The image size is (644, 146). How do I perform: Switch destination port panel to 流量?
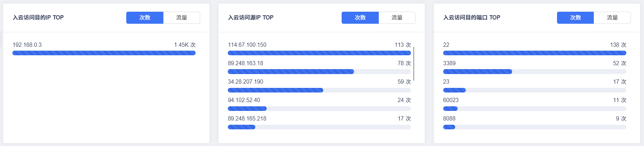tap(612, 18)
